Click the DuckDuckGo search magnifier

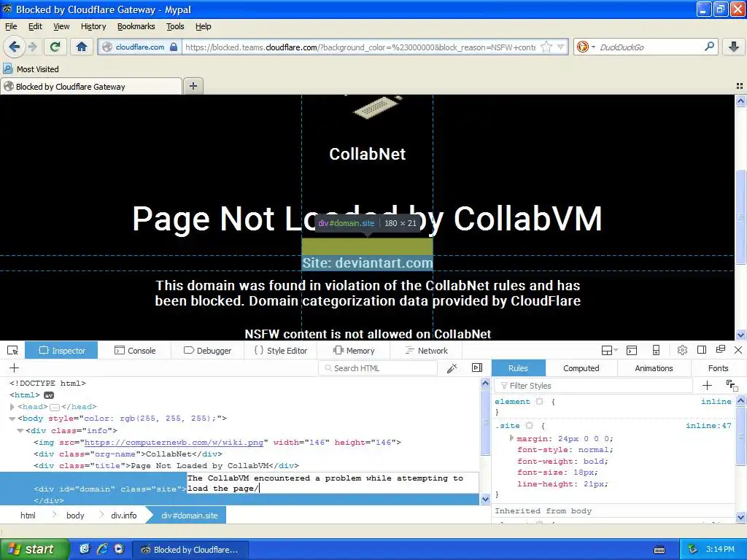click(x=709, y=47)
